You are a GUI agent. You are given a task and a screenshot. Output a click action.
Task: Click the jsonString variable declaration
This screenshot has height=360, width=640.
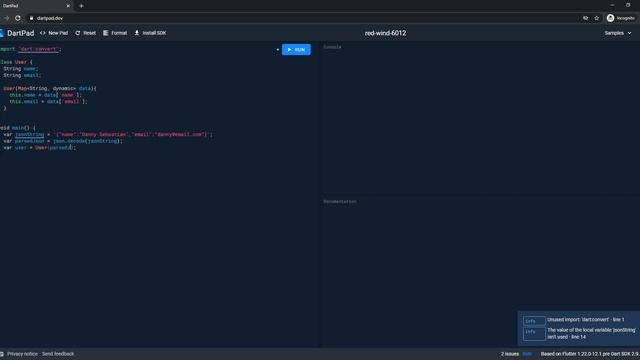pos(108,134)
